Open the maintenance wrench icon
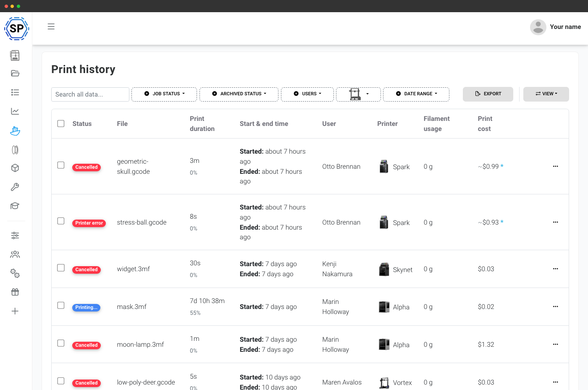This screenshot has height=390, width=588. point(15,187)
